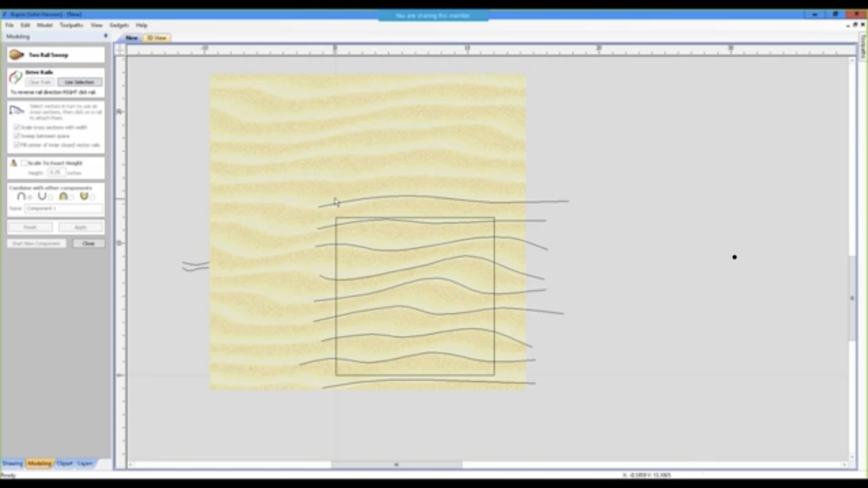Click the cross sections profile icon
868x488 pixels.
point(16,111)
